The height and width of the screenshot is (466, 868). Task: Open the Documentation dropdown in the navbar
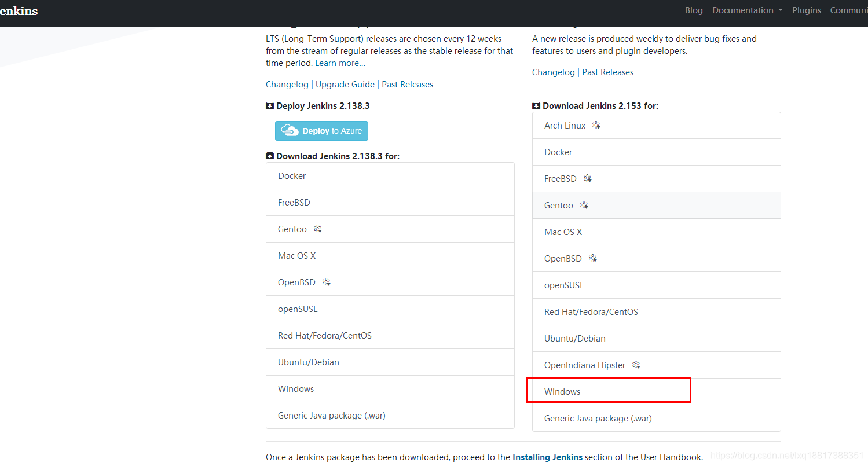(747, 10)
